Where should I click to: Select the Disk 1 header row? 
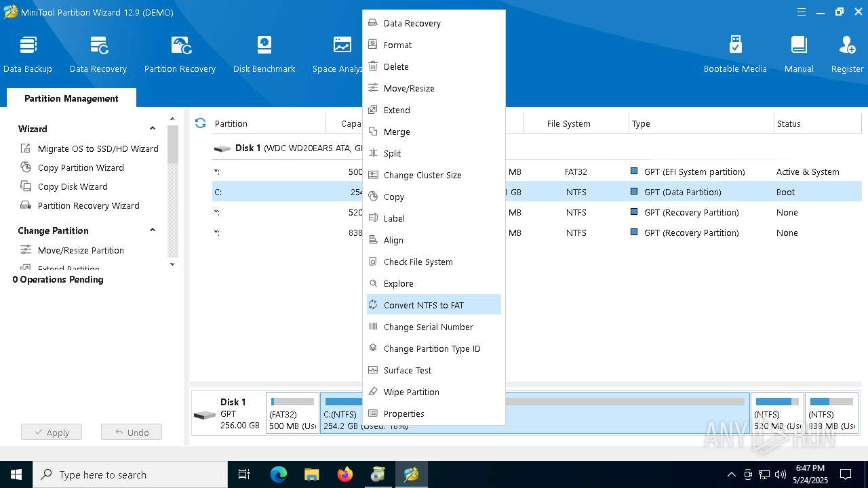[536, 148]
